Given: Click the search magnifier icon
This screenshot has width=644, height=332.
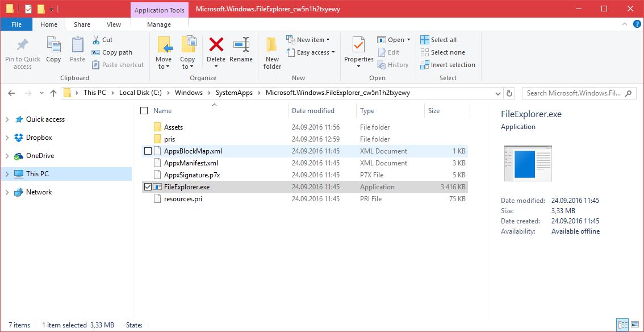Looking at the screenshot, I should 629,93.
